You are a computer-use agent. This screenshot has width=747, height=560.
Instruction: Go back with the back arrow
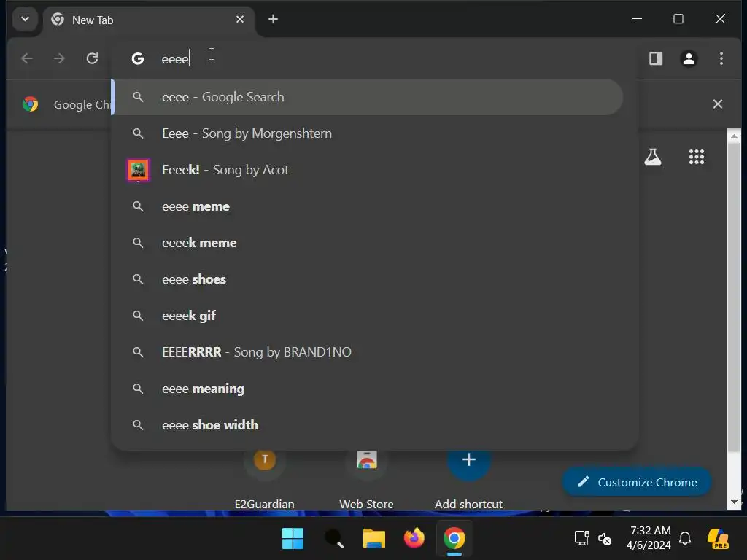(x=27, y=58)
